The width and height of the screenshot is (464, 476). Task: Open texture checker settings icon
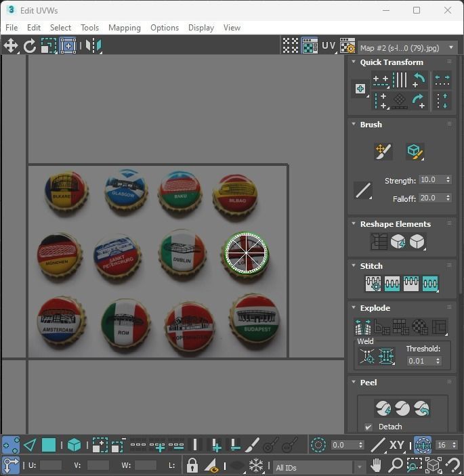pos(347,46)
